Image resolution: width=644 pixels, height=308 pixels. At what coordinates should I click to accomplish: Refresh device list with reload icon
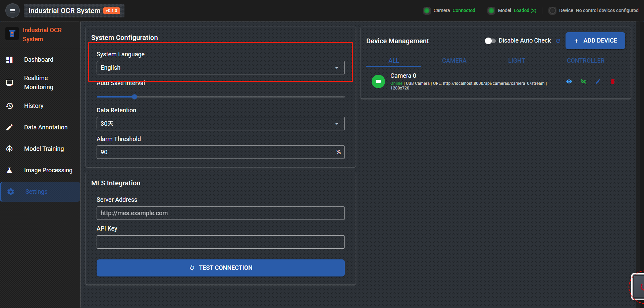558,41
